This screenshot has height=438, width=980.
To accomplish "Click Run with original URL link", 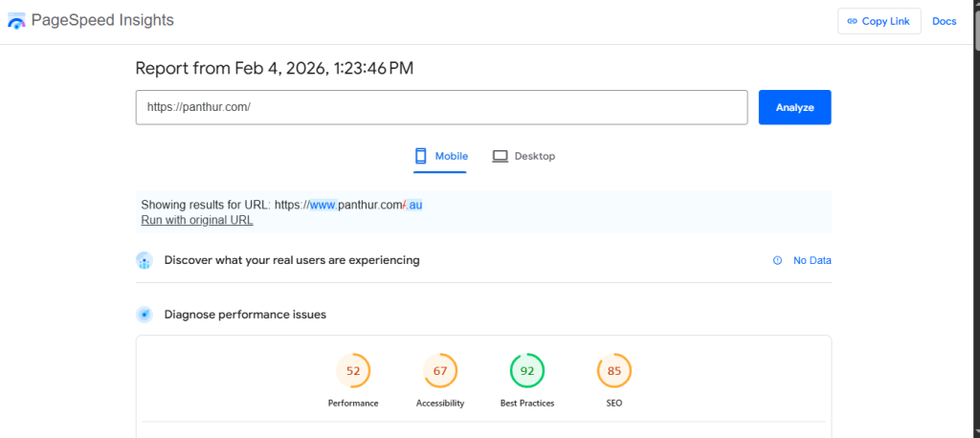I will (x=197, y=220).
